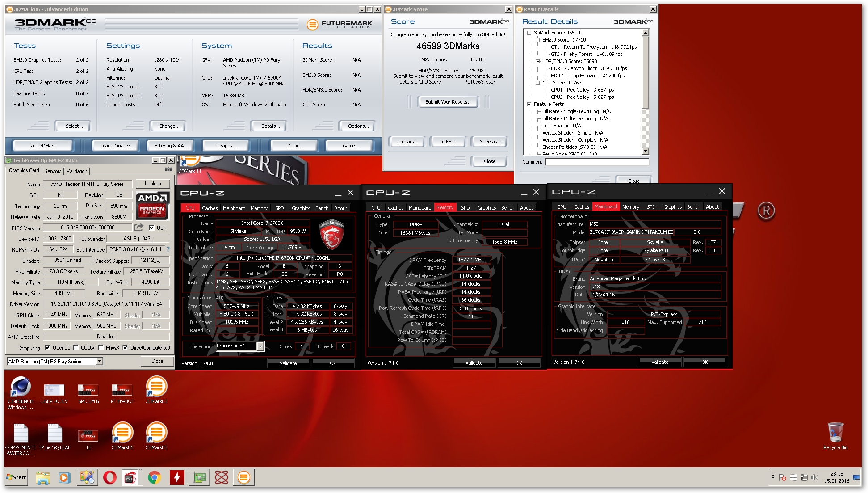The width and height of the screenshot is (868, 493).
Task: Click the MSI Gaming dragon logo in CPU-Z
Action: (x=331, y=235)
